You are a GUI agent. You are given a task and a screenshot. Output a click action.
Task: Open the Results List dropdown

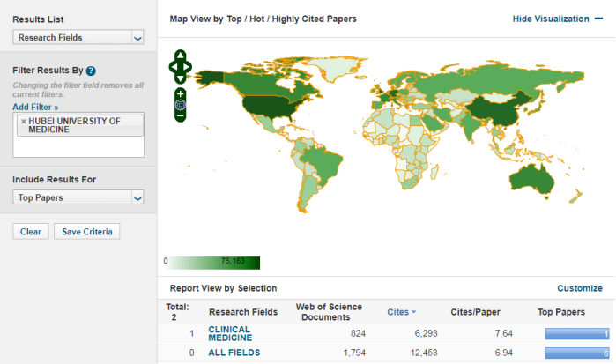coord(78,37)
